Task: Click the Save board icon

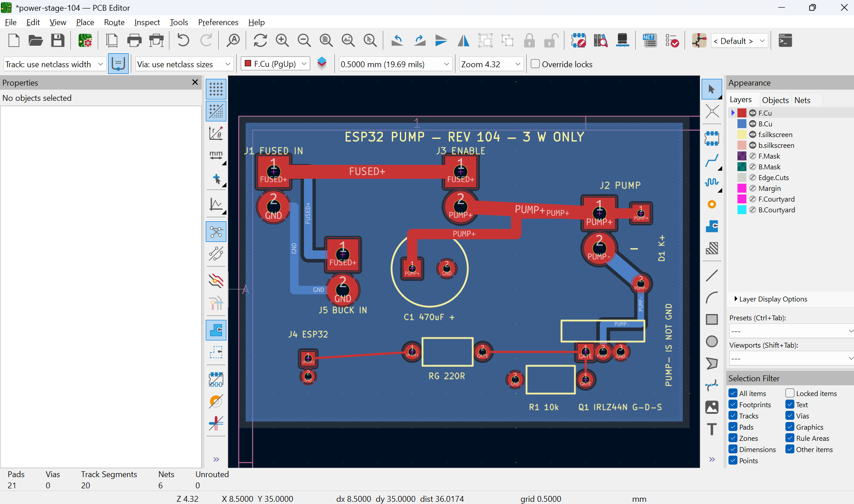Action: point(58,41)
